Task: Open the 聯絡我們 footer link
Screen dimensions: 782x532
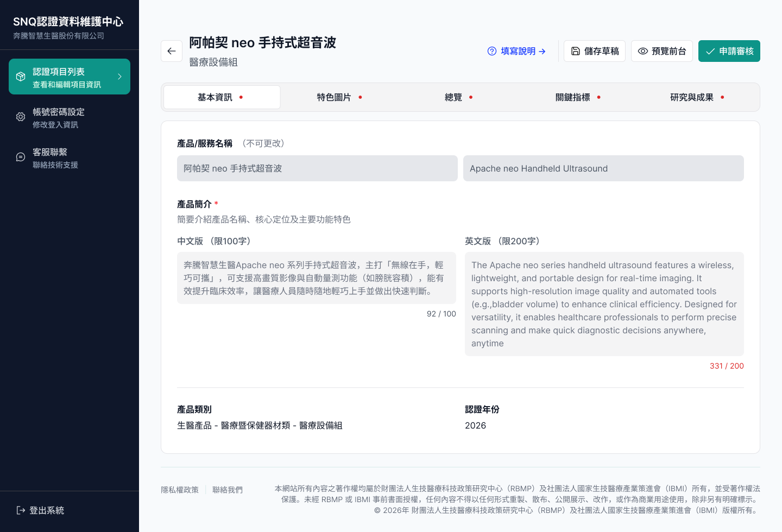Action: [228, 489]
